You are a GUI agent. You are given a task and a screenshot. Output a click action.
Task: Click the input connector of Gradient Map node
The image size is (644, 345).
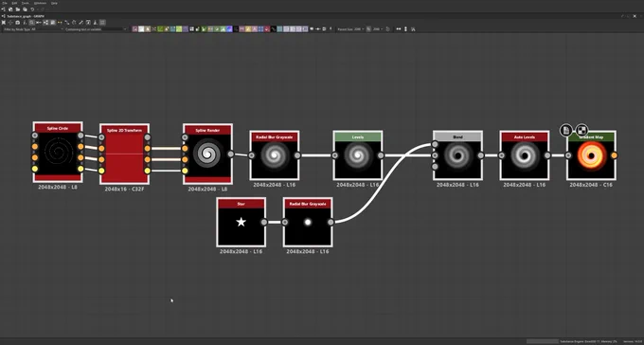568,155
